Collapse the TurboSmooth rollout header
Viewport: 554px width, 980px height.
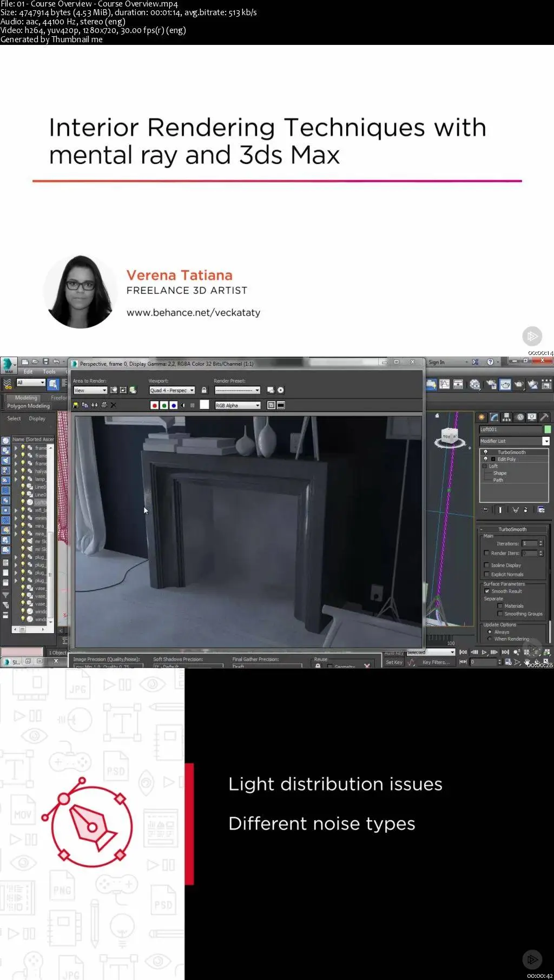[x=512, y=529]
